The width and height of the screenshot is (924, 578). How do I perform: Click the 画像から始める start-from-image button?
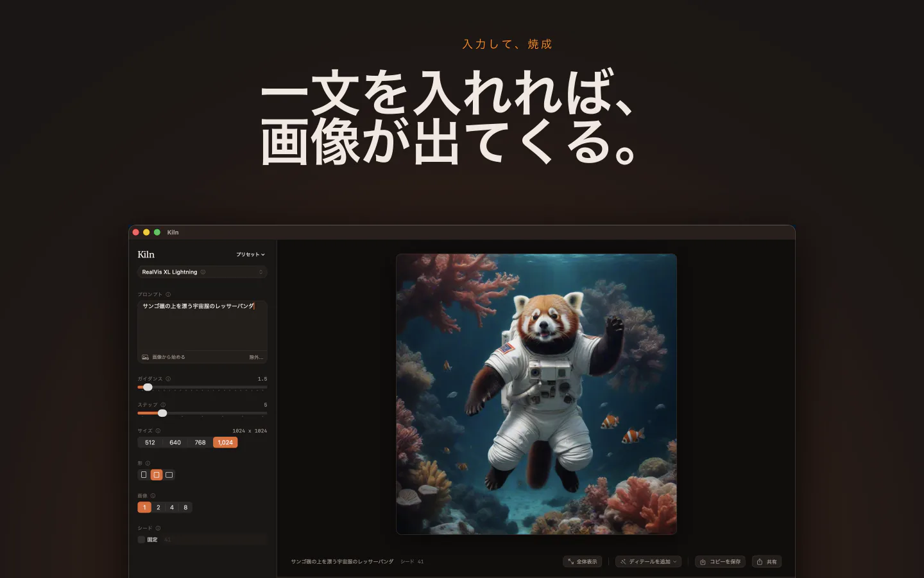[x=164, y=357]
